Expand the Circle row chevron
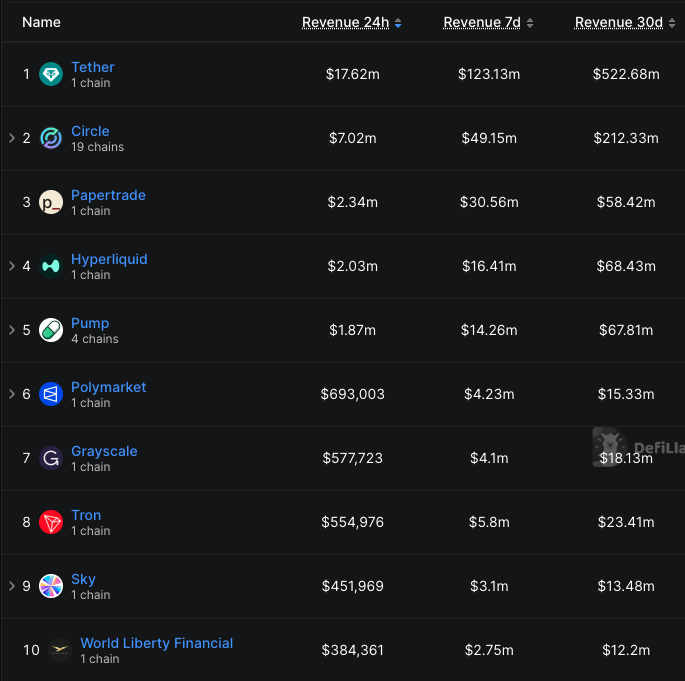 [x=12, y=138]
